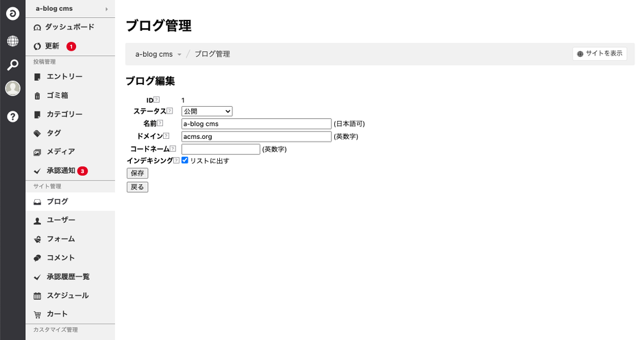Click help icon beside ID label
Viewport: 644px width, 340px height.
(x=156, y=100)
